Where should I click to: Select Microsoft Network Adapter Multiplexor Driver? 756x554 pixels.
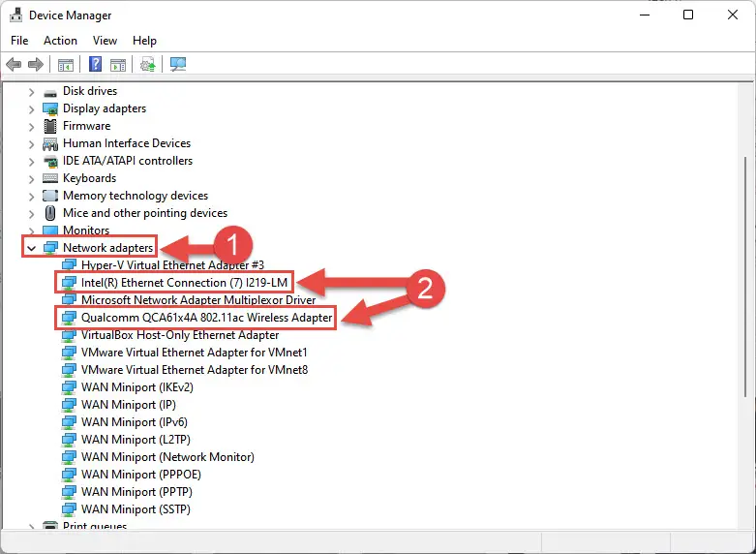pos(198,299)
